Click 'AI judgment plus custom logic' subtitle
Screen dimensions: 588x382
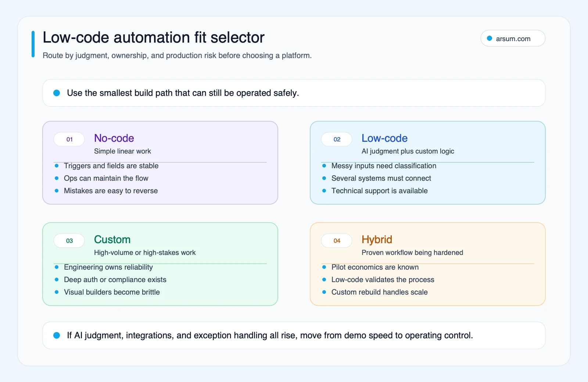pos(408,151)
